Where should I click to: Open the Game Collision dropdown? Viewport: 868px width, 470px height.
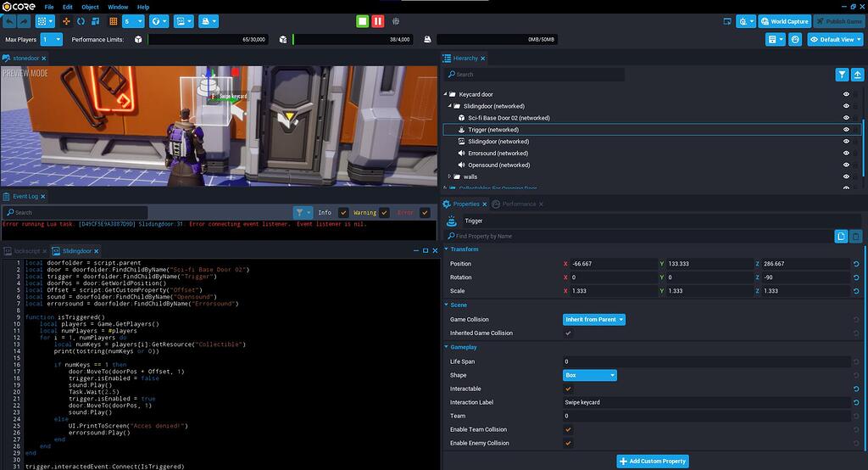pyautogui.click(x=594, y=320)
